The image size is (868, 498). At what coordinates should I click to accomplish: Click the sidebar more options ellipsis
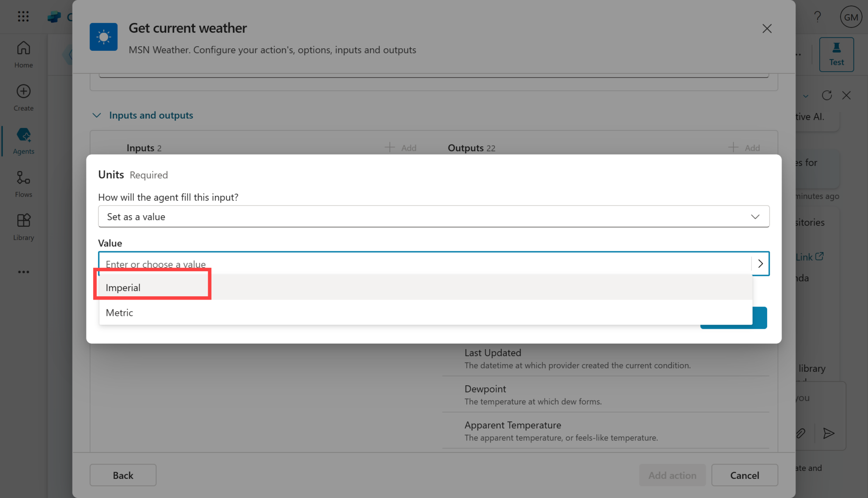23,272
